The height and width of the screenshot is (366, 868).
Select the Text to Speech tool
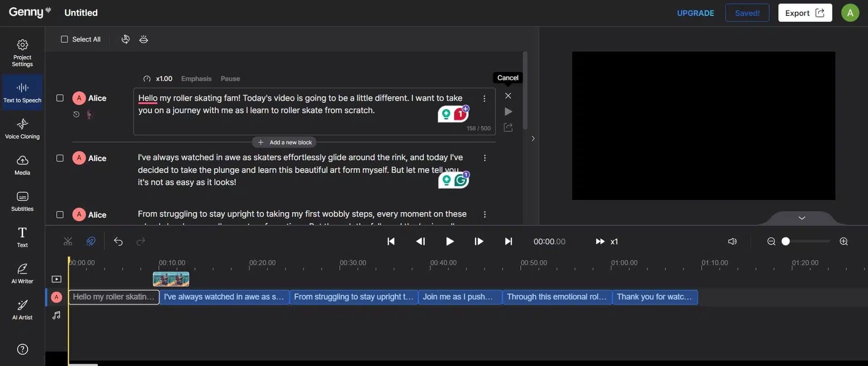coord(22,93)
